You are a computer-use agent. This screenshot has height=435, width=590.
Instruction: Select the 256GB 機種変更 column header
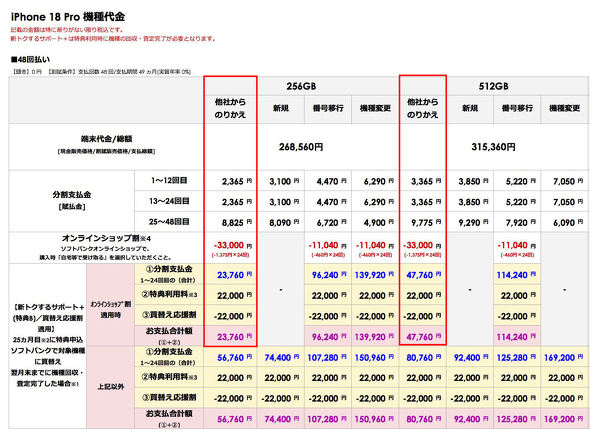pos(375,108)
